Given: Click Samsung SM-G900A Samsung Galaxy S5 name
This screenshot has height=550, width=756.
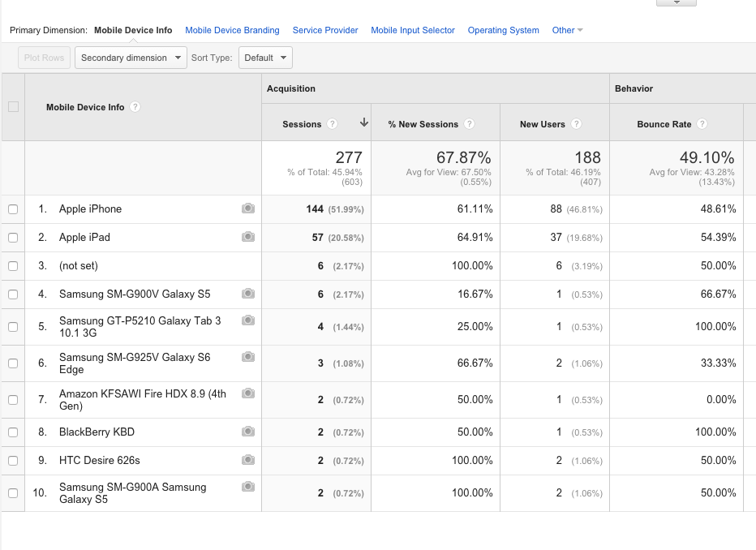Looking at the screenshot, I should tap(132, 493).
